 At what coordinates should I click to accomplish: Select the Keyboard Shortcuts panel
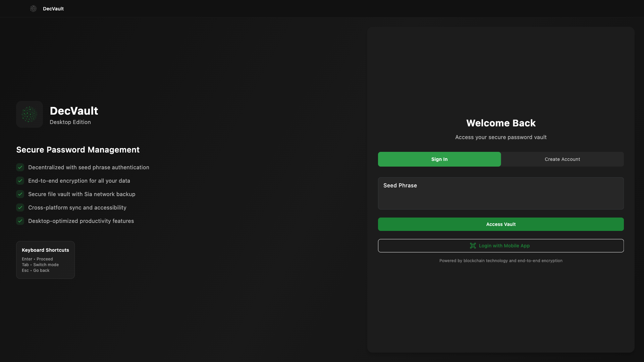(45, 260)
